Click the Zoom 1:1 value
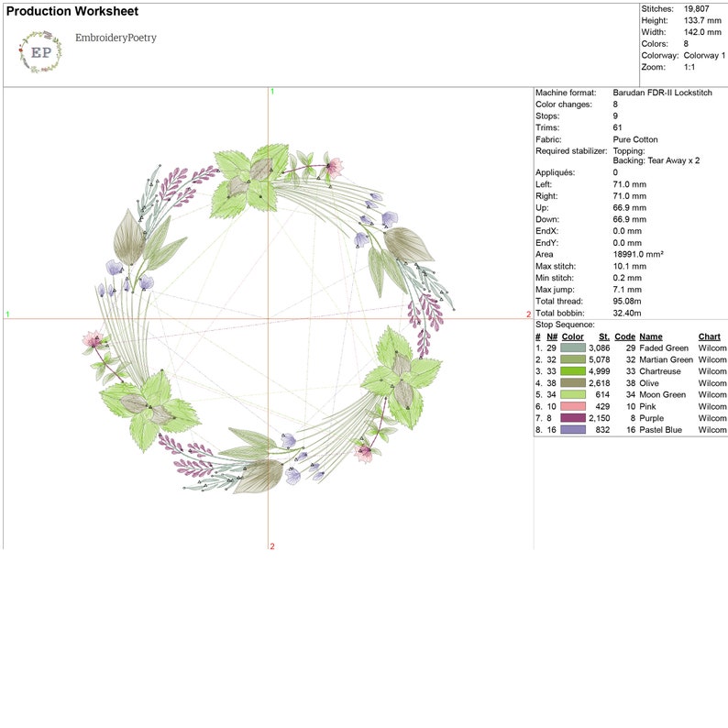Image resolution: width=728 pixels, height=728 pixels. click(689, 67)
